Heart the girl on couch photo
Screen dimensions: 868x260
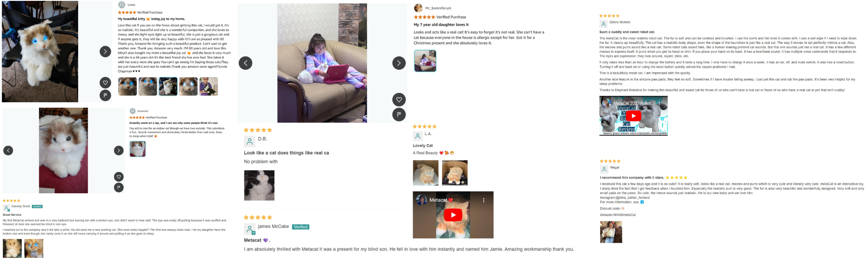click(399, 100)
